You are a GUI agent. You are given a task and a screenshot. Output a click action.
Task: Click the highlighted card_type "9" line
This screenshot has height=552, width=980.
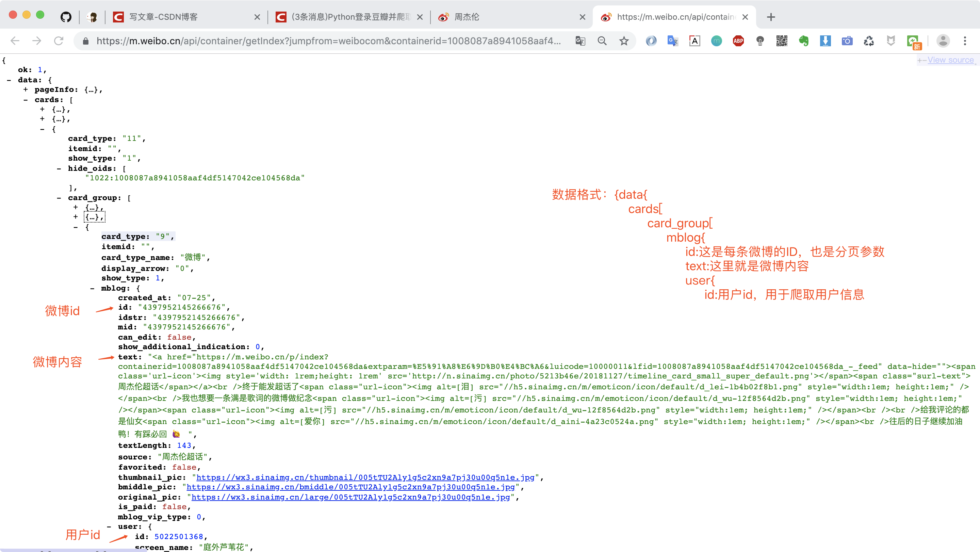(x=138, y=236)
